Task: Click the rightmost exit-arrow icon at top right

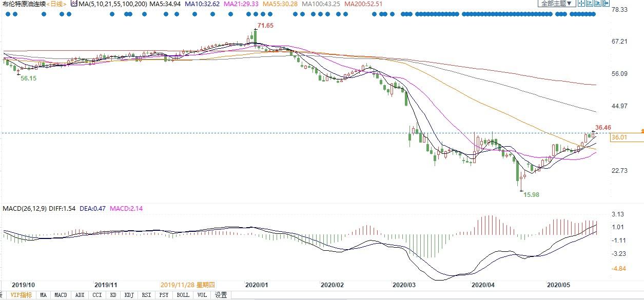Action: pos(606,4)
